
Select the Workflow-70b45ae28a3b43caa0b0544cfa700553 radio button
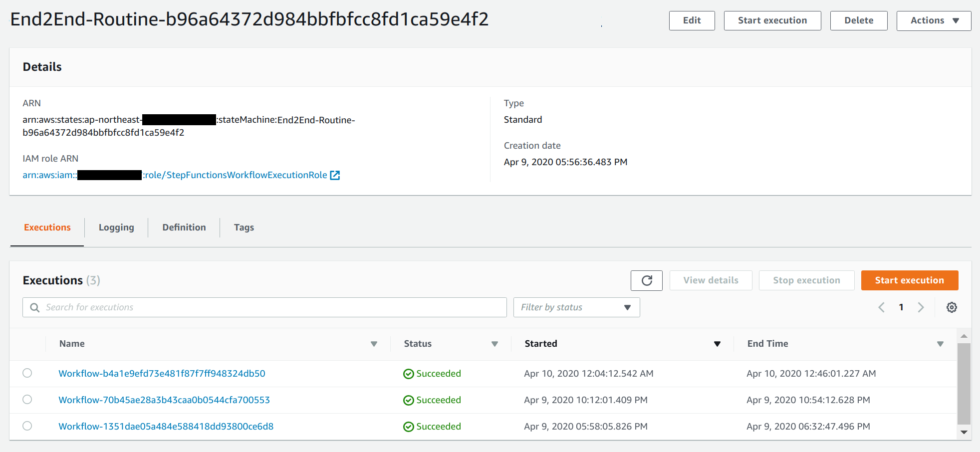point(27,400)
